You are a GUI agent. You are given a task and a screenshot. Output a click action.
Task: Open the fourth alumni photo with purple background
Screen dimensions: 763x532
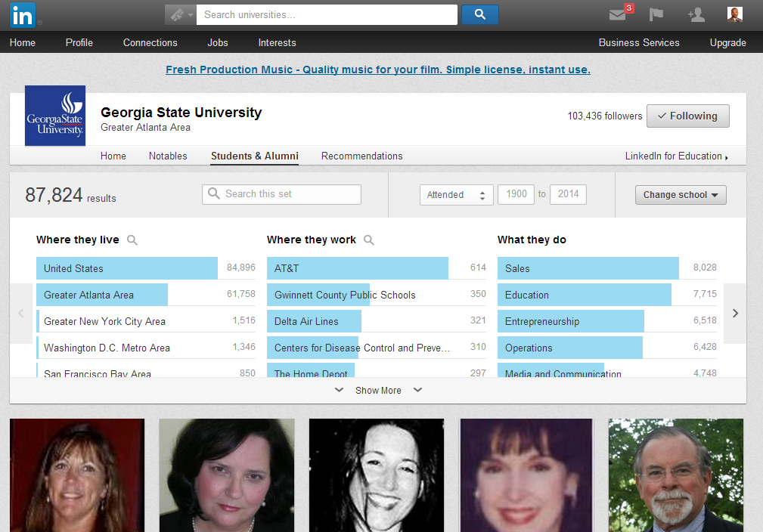(x=526, y=475)
